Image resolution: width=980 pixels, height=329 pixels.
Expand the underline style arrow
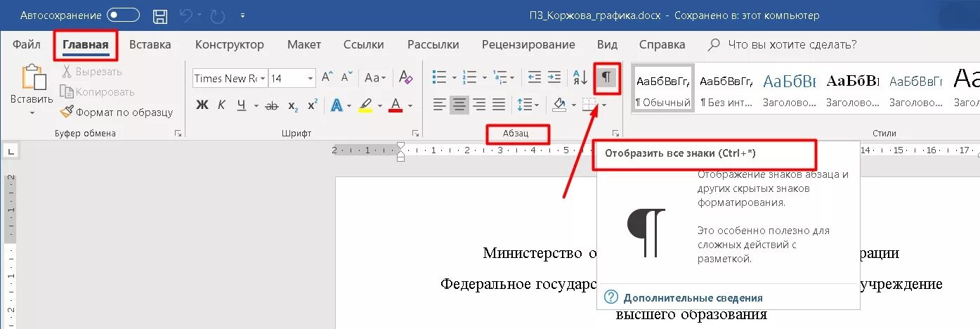255,106
